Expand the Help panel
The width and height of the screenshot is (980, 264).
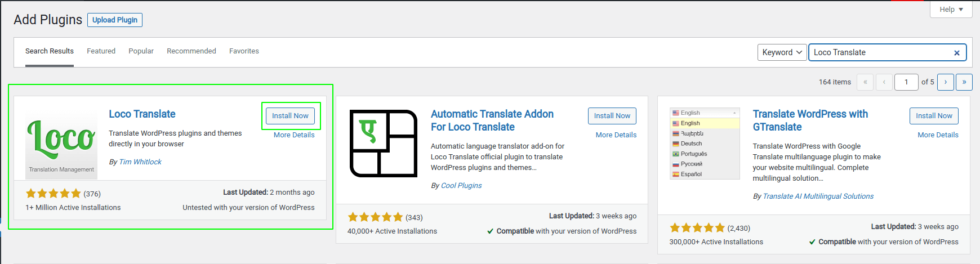951,10
